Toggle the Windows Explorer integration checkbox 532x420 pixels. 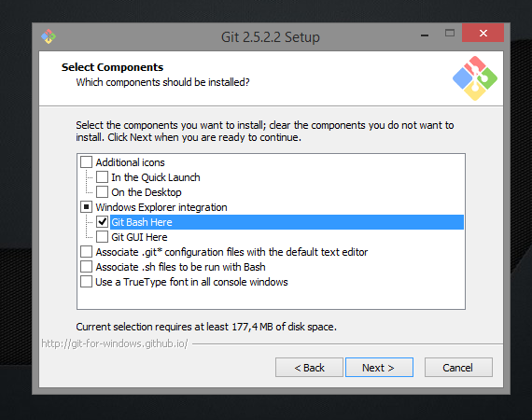(x=86, y=207)
